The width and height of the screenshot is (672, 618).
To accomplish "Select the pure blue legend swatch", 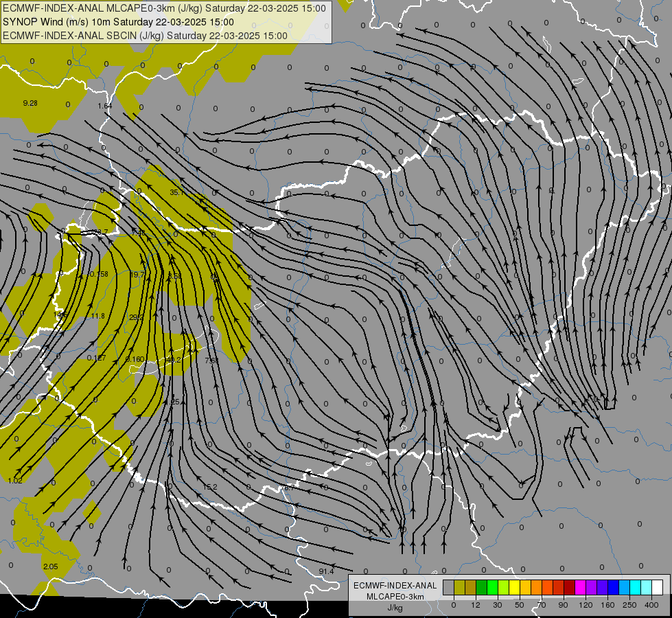I will pyautogui.click(x=614, y=588).
